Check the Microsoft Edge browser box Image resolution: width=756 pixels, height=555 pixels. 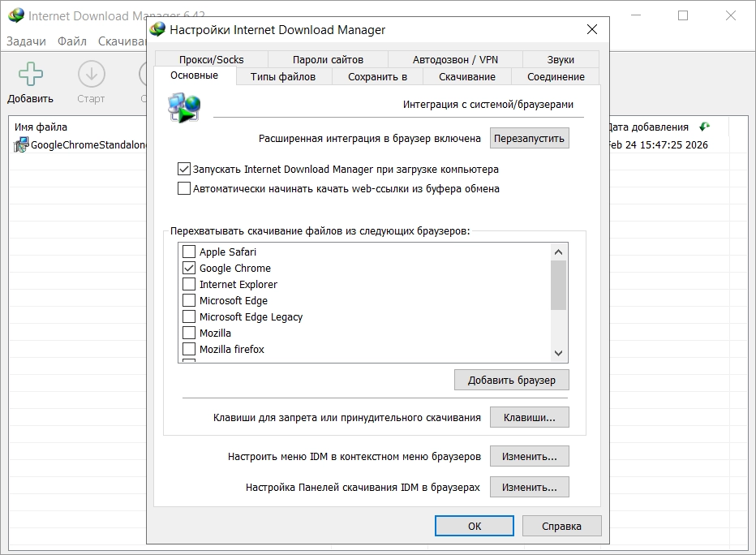tap(188, 300)
